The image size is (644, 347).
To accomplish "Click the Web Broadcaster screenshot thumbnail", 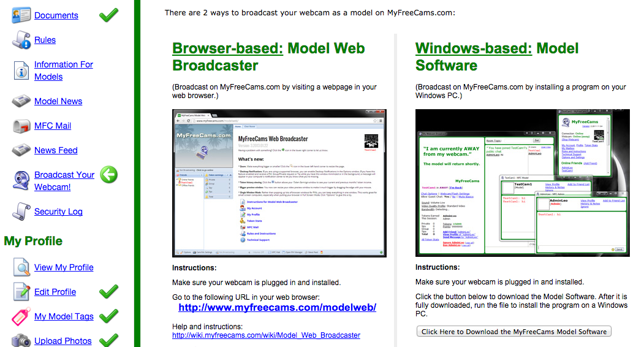I will pos(279,183).
